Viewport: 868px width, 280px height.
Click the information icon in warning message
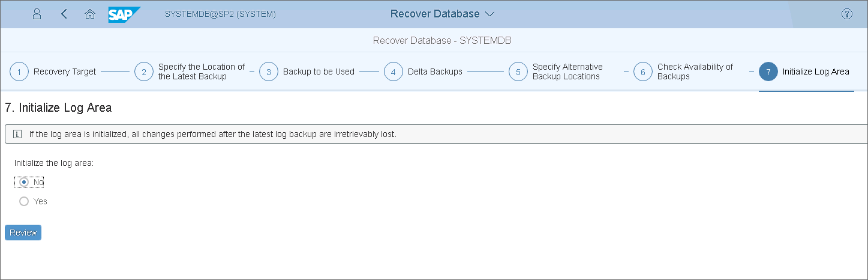point(17,134)
